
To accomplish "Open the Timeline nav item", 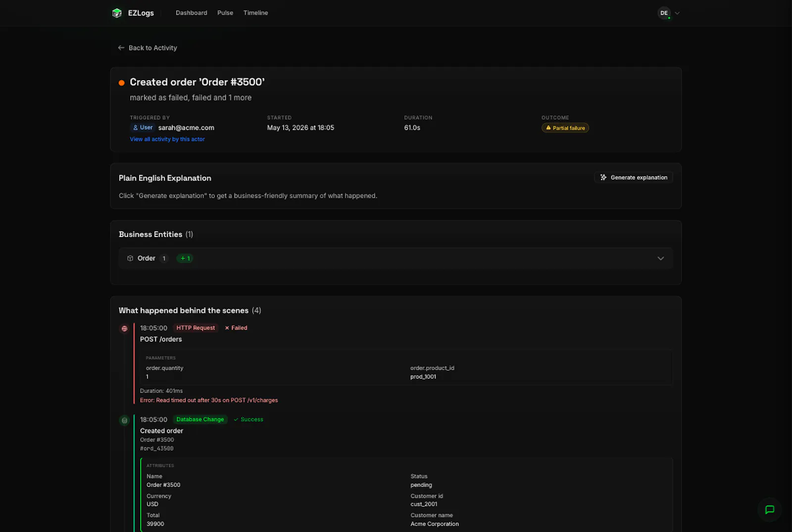I will point(255,13).
